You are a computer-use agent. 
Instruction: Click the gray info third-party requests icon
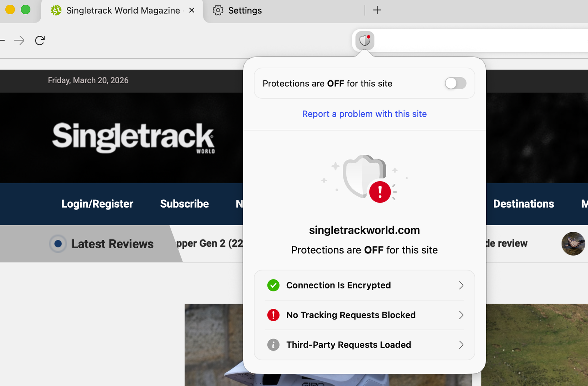click(273, 345)
